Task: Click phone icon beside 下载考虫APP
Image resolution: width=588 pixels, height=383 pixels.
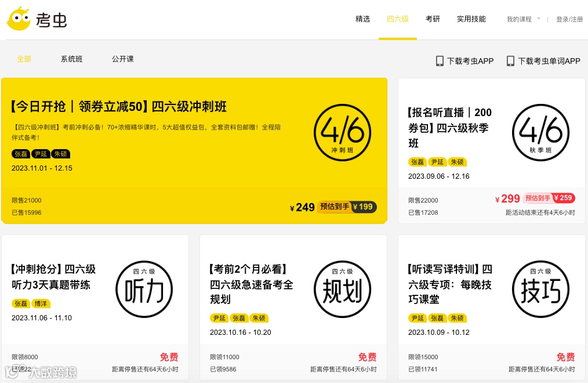Action: pos(440,61)
